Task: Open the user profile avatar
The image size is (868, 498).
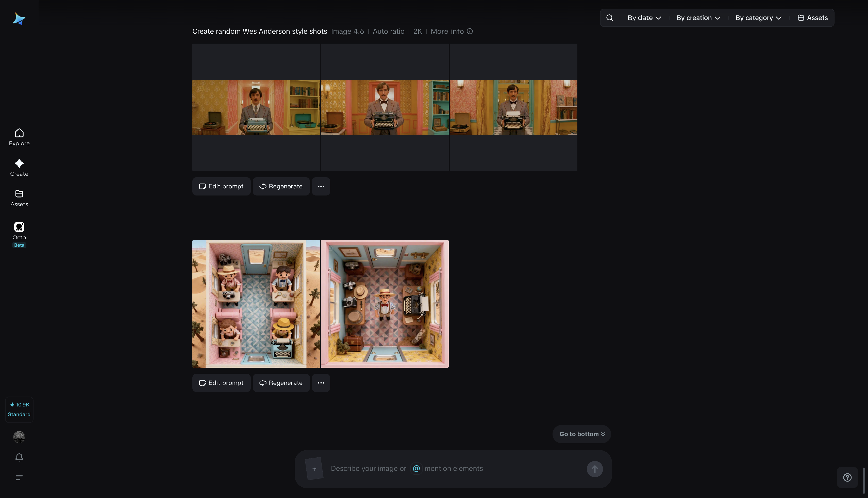Action: [19, 437]
